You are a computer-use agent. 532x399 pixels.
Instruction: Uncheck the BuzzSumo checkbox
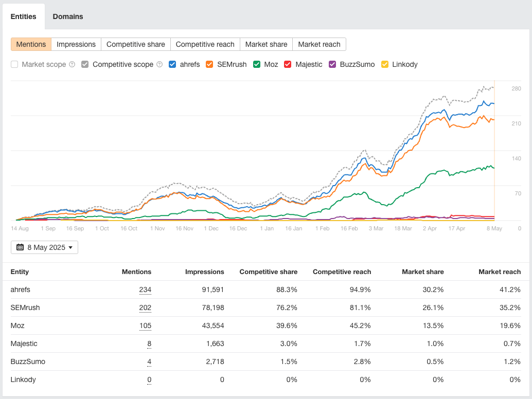coord(332,64)
